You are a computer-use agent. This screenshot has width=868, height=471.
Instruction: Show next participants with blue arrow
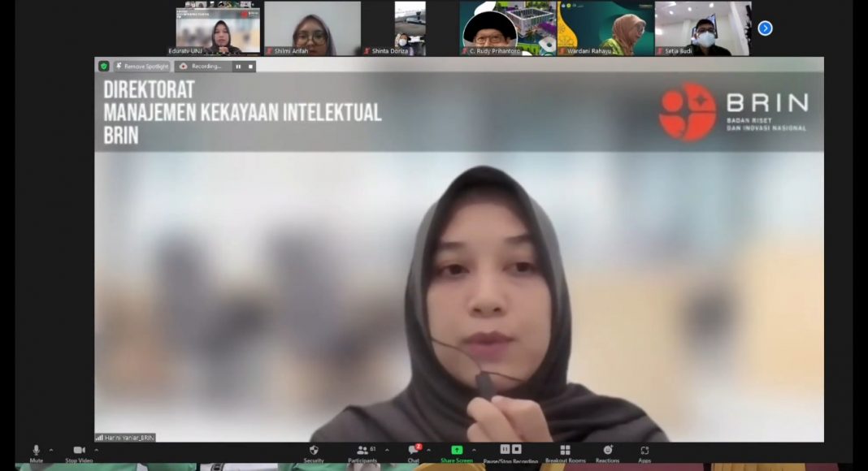click(765, 28)
